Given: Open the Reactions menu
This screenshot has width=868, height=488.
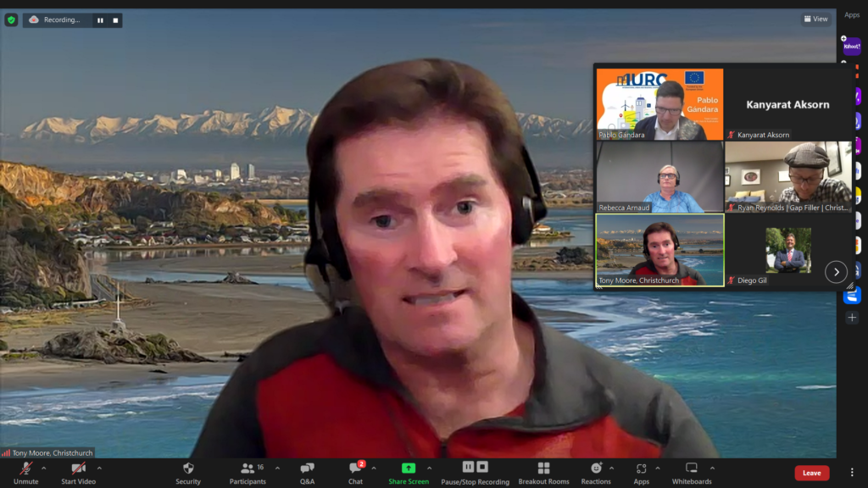Looking at the screenshot, I should point(596,472).
